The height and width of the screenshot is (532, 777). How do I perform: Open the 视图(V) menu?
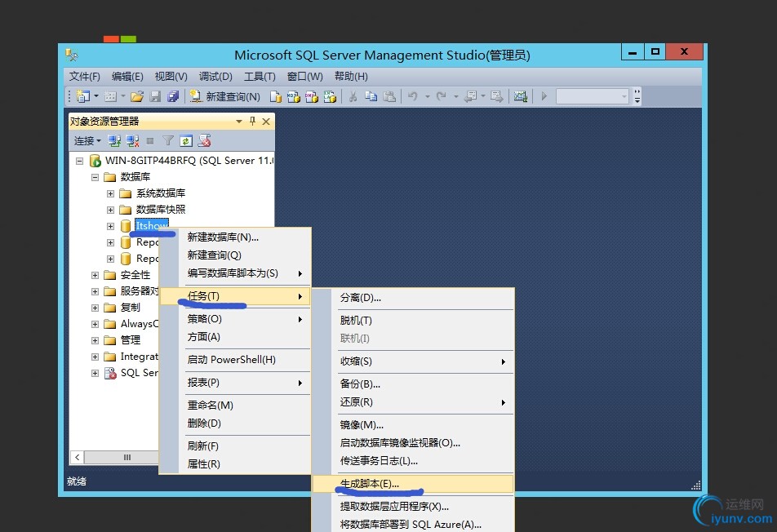(171, 76)
